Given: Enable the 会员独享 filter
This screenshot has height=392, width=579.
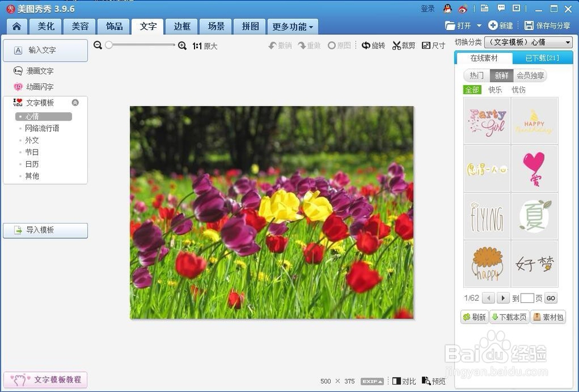Looking at the screenshot, I should [x=530, y=75].
